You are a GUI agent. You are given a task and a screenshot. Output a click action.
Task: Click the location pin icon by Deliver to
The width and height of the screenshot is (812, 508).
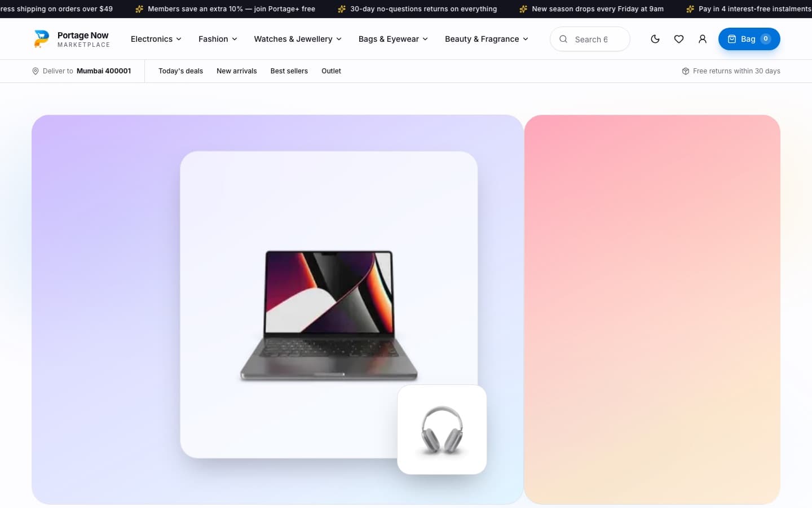click(36, 71)
